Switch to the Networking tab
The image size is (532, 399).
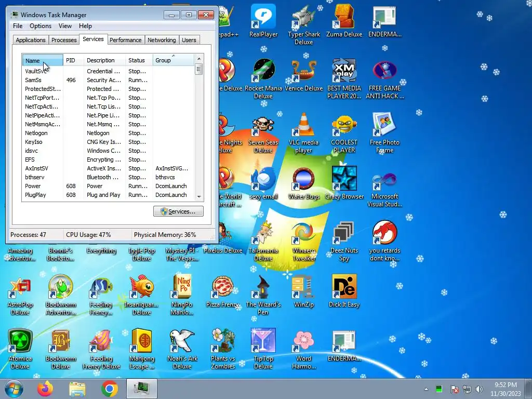pyautogui.click(x=162, y=39)
